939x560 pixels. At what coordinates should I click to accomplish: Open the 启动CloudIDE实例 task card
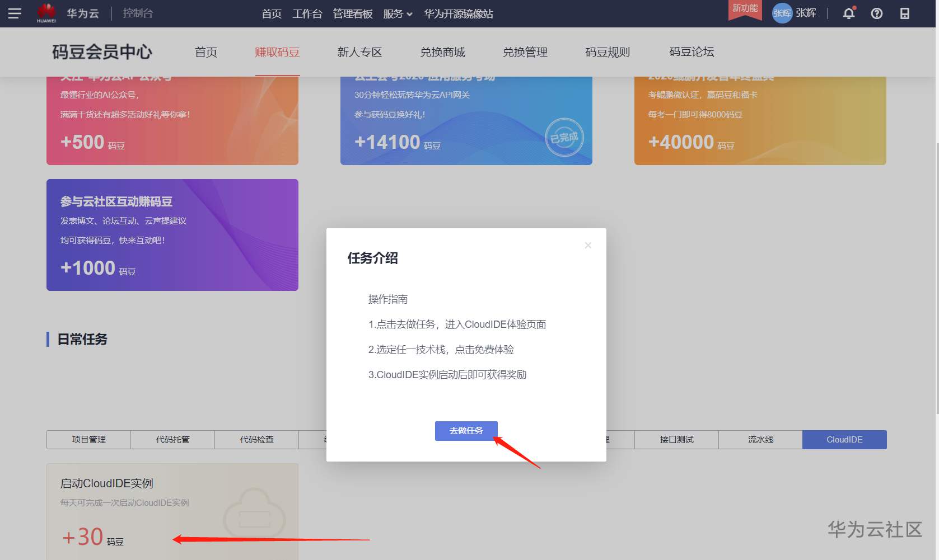point(172,511)
